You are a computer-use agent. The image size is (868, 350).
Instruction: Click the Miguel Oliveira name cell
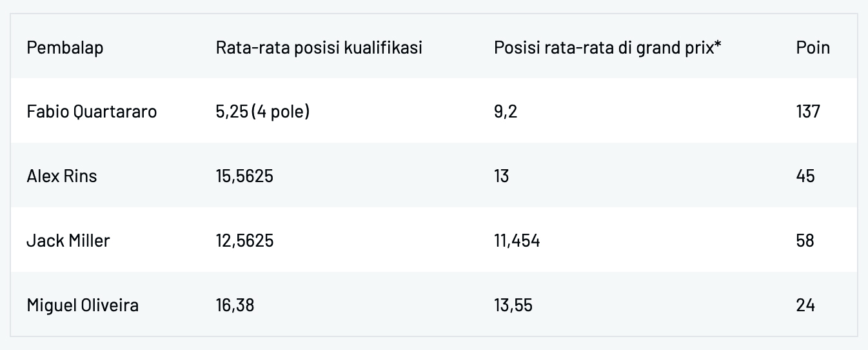click(x=83, y=305)
